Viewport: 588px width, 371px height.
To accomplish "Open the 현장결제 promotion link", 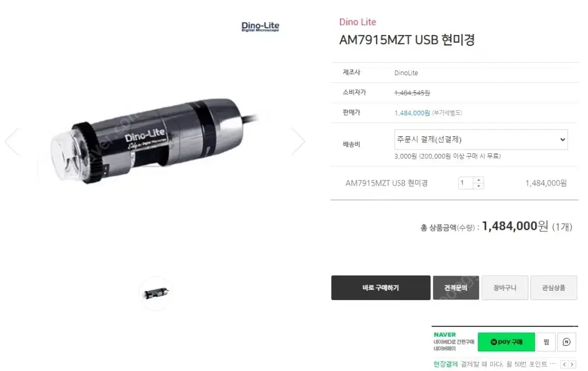I will 446,364.
